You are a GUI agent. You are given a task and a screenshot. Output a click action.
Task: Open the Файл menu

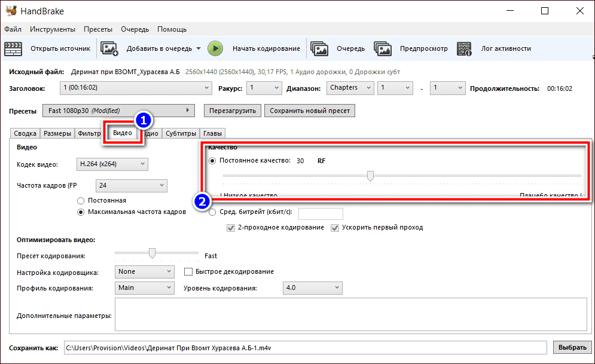13,29
